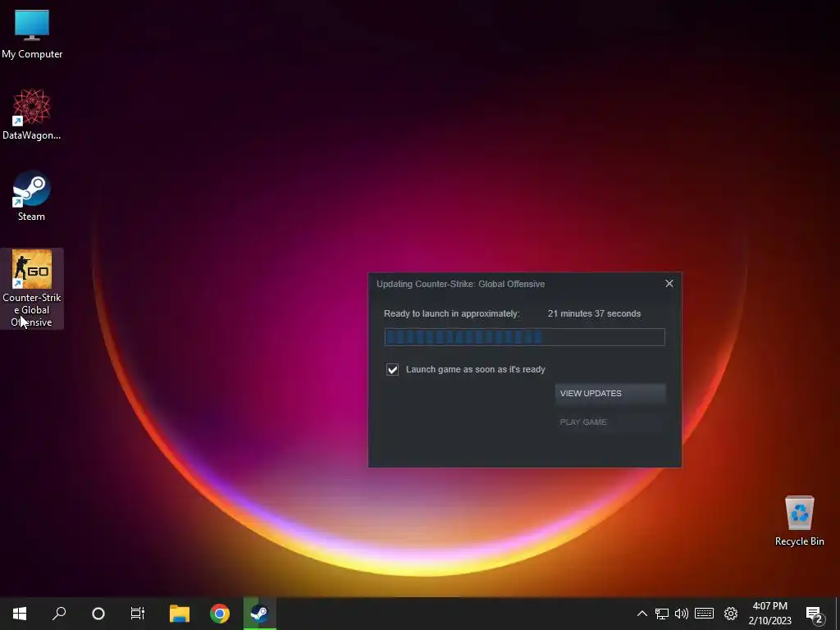Image resolution: width=840 pixels, height=630 pixels.
Task: Select the Recycle Bin icon
Action: 799,521
